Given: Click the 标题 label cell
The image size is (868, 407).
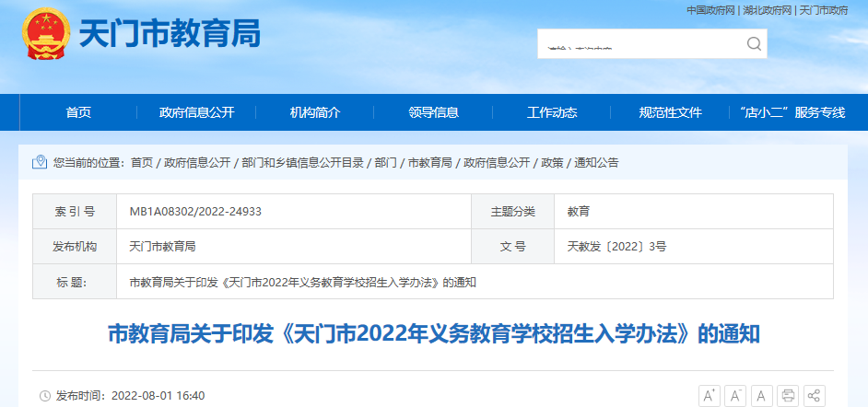Looking at the screenshot, I should pos(75,282).
